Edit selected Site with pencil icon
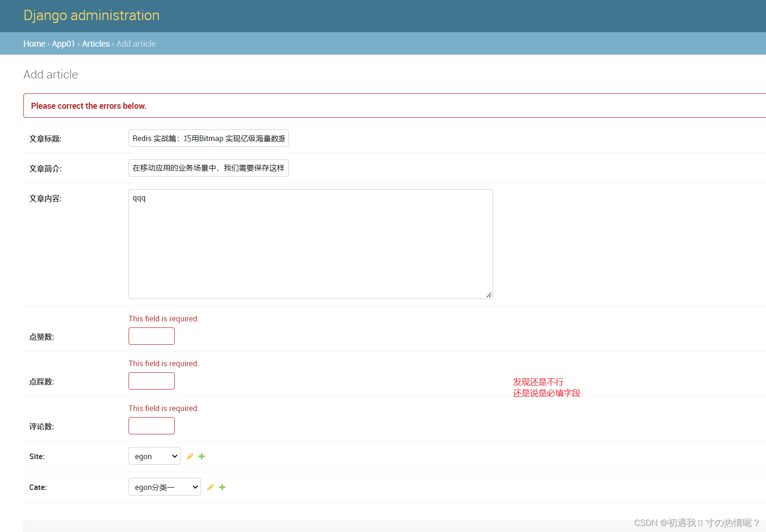The image size is (766, 532). pyautogui.click(x=190, y=456)
